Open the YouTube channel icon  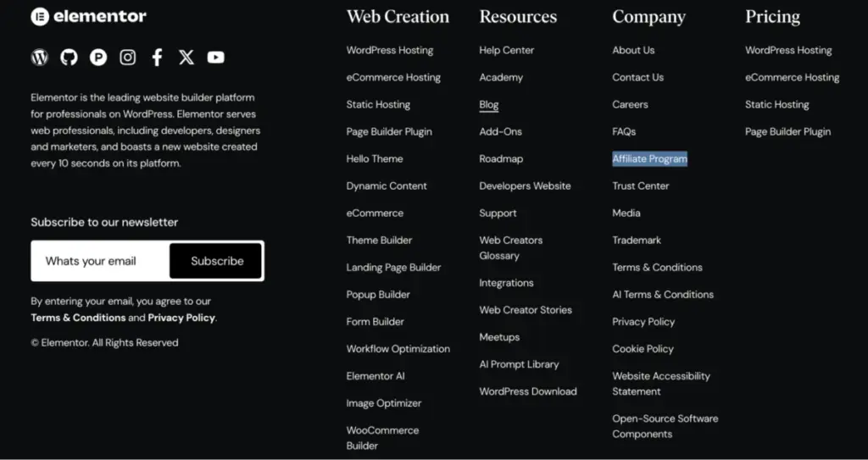pos(216,58)
